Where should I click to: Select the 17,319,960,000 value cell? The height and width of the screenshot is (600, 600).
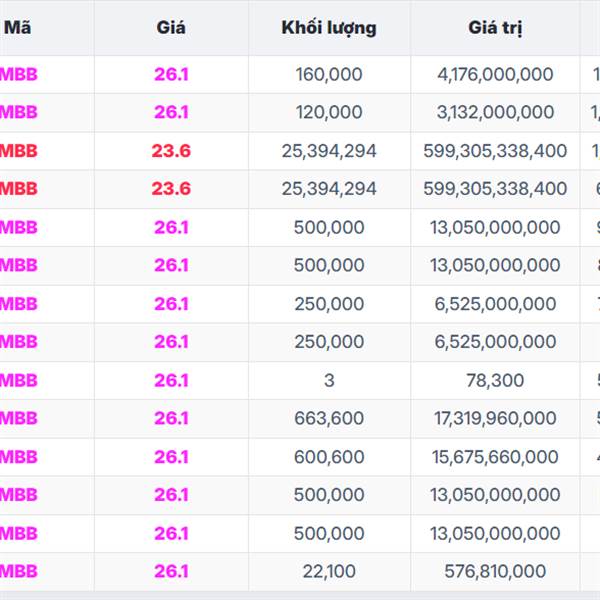click(495, 418)
